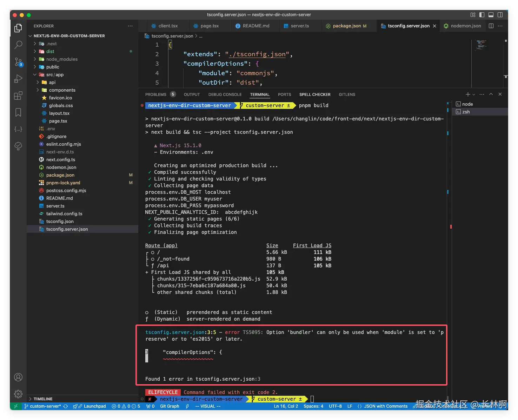The image size is (518, 420).
Task: Open the Manage gear icon
Action: click(x=18, y=394)
